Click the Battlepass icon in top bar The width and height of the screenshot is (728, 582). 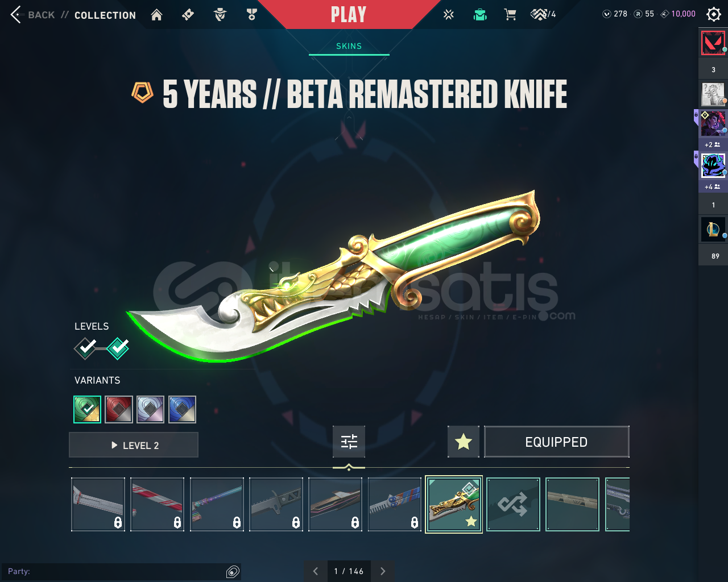188,15
